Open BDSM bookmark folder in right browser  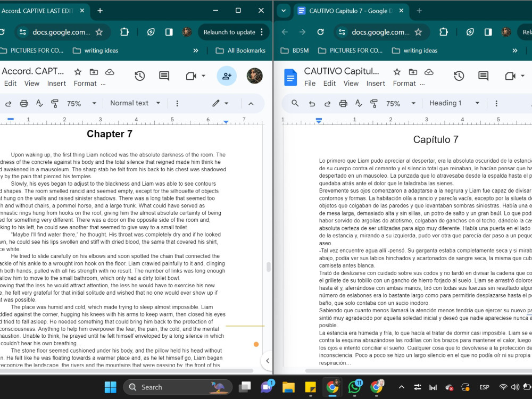pyautogui.click(x=295, y=51)
